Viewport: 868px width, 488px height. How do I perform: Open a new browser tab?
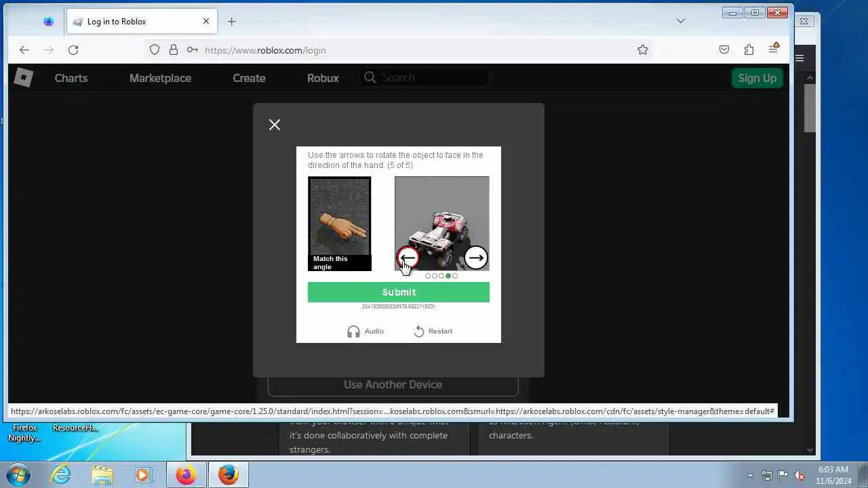tap(231, 22)
